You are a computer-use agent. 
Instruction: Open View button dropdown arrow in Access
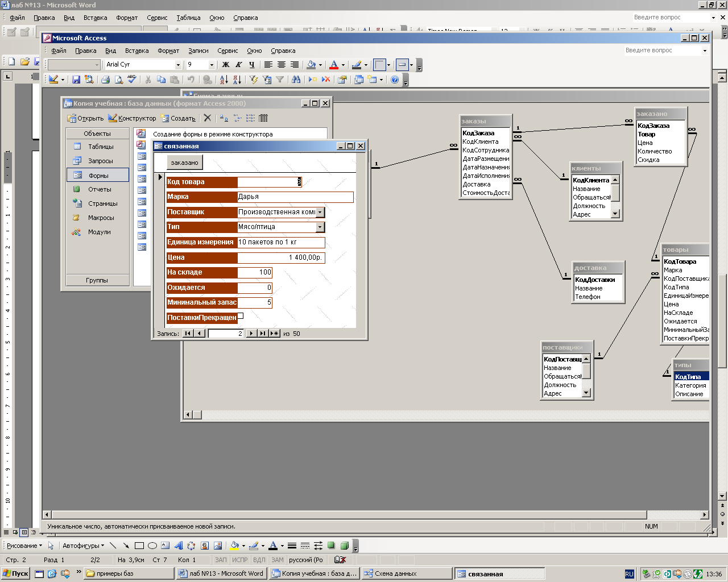pyautogui.click(x=63, y=80)
